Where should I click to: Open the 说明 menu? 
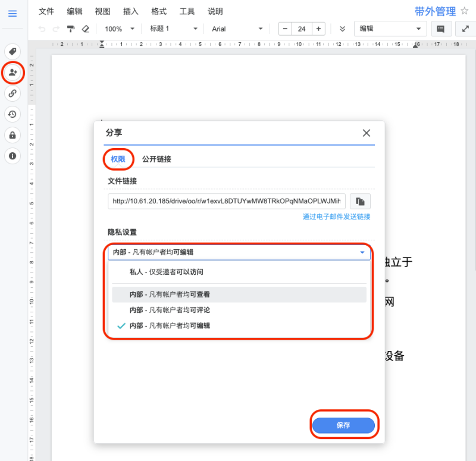[x=215, y=11]
